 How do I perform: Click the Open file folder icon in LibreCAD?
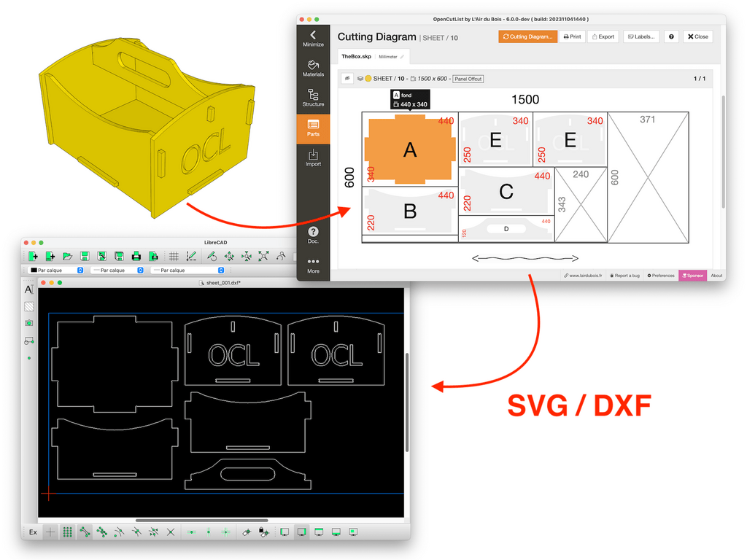[x=67, y=256]
